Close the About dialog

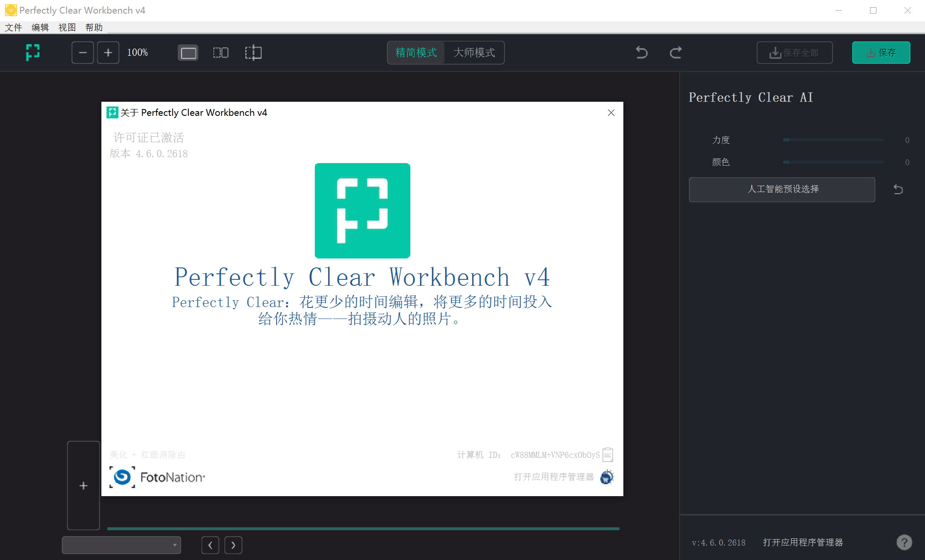(611, 112)
